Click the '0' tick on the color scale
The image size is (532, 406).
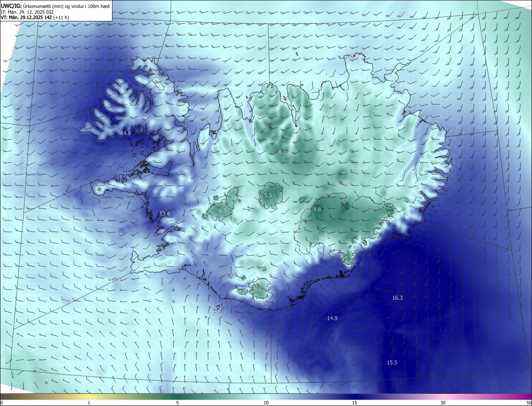tap(2, 403)
